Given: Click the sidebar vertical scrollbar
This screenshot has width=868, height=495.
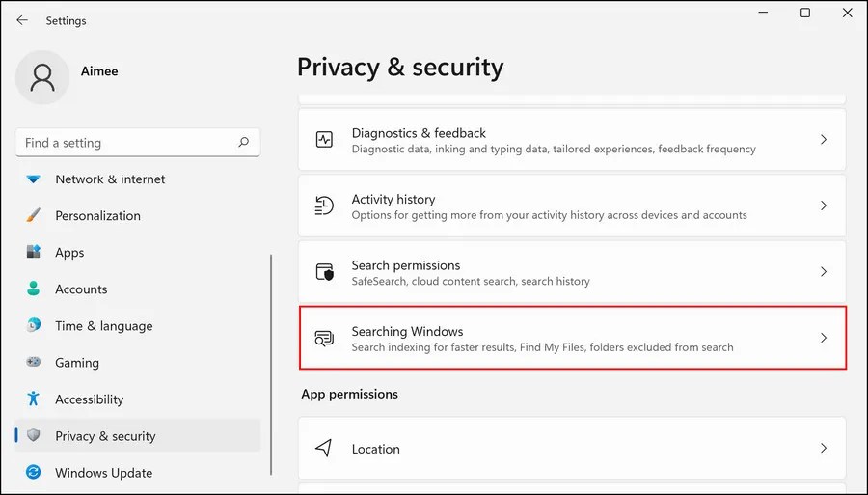Looking at the screenshot, I should pyautogui.click(x=271, y=365).
